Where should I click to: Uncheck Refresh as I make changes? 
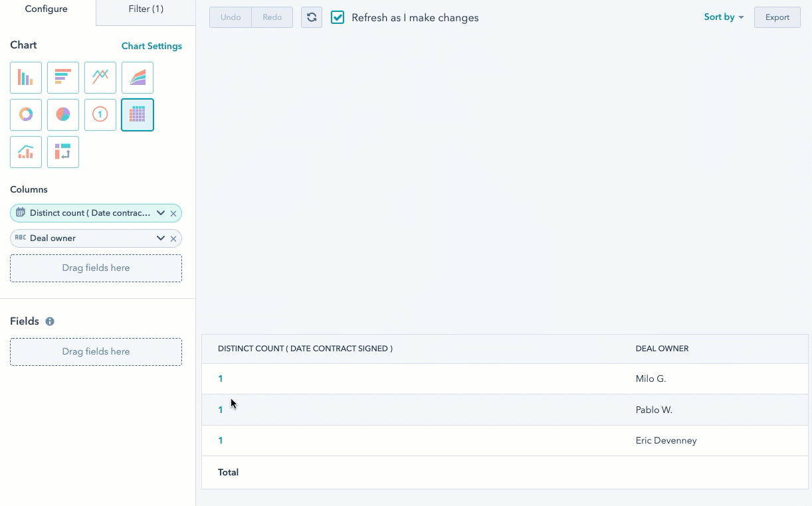(338, 17)
